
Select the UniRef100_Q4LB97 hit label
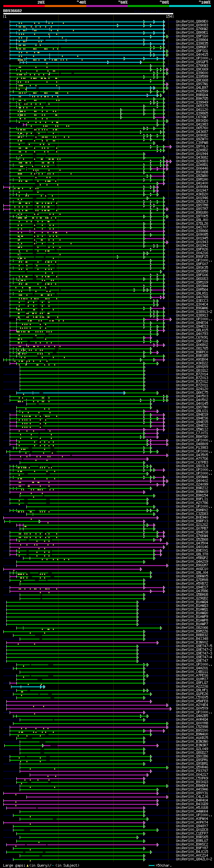(x=192, y=88)
